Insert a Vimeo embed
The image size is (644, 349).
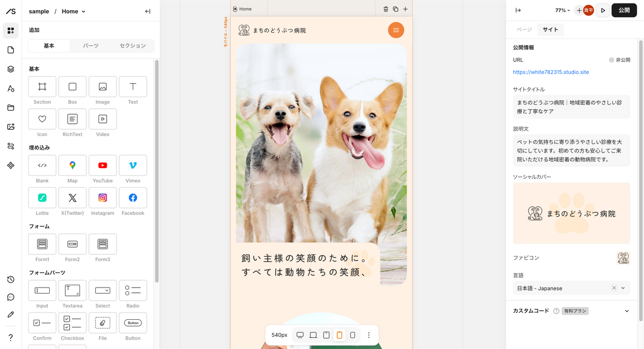(133, 165)
